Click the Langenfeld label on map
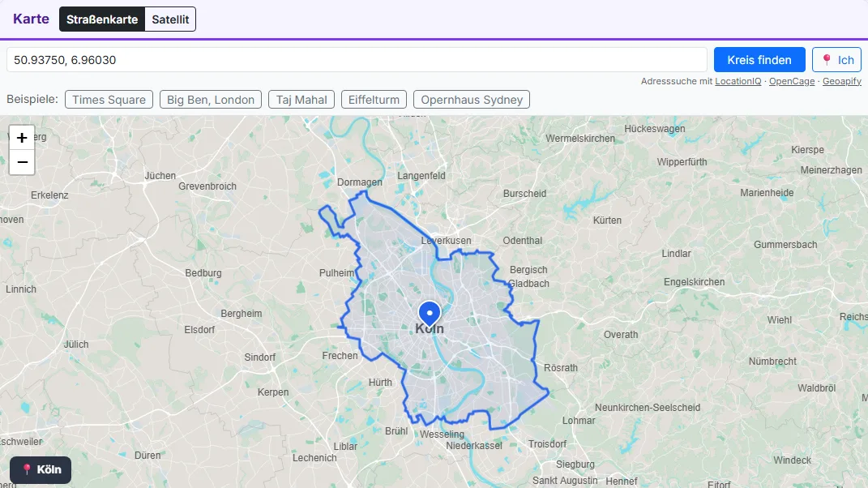Image resolution: width=868 pixels, height=488 pixels. [x=421, y=176]
